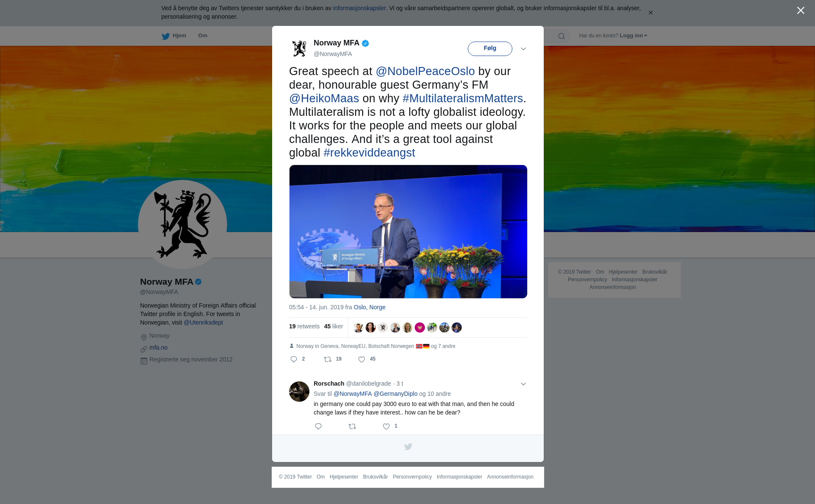815x504 pixels.
Task: Retweet Rorschach's reply
Action: tap(352, 426)
